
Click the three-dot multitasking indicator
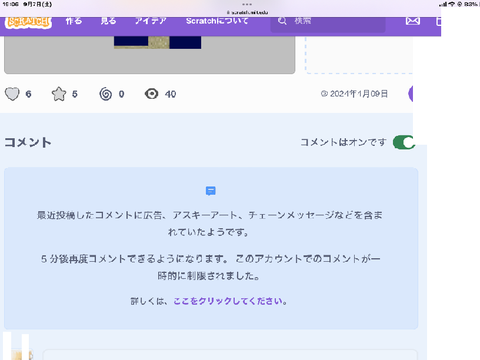[247, 4]
